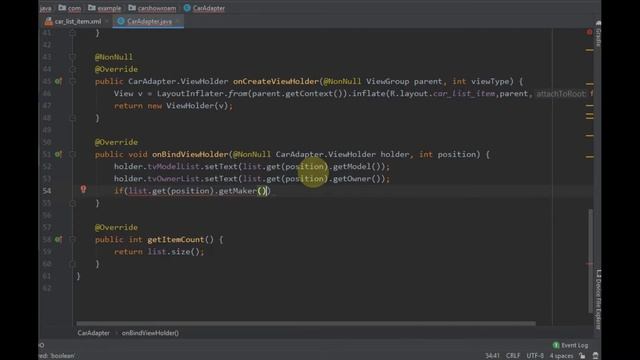Click the 34:41 cursor position indicator

coord(492,356)
